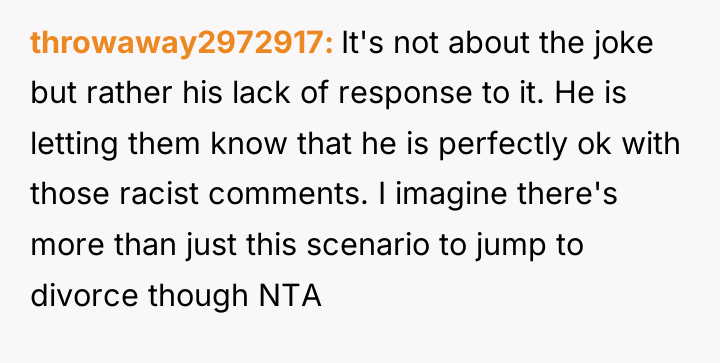
Task: Click the word "perfectly" in the comment
Action: (x=503, y=145)
